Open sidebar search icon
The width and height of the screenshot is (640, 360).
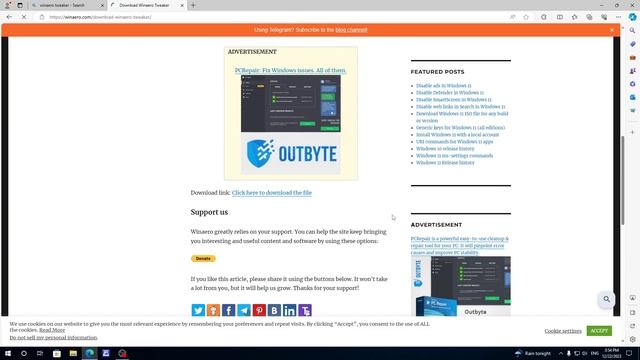click(633, 31)
